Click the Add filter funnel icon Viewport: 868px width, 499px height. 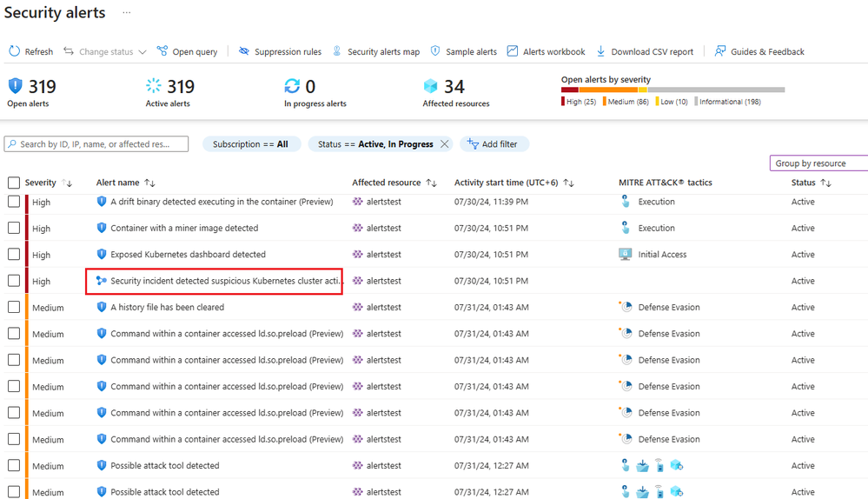pos(472,143)
